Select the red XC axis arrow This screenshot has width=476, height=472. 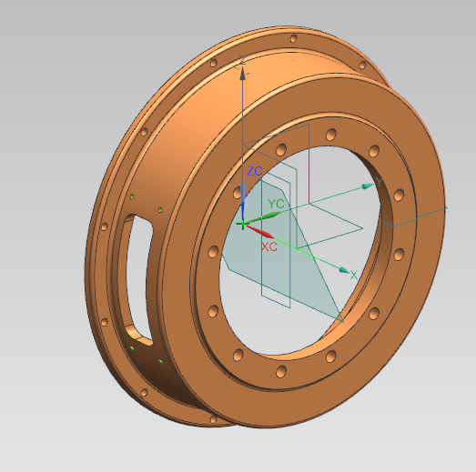(x=259, y=232)
